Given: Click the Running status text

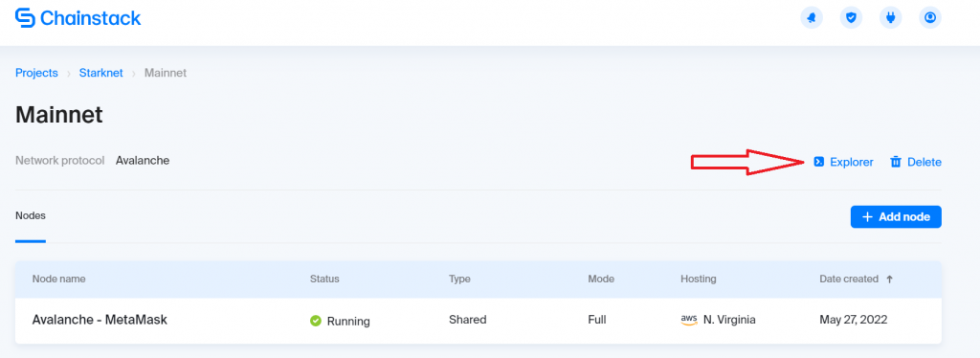Looking at the screenshot, I should coord(348,321).
